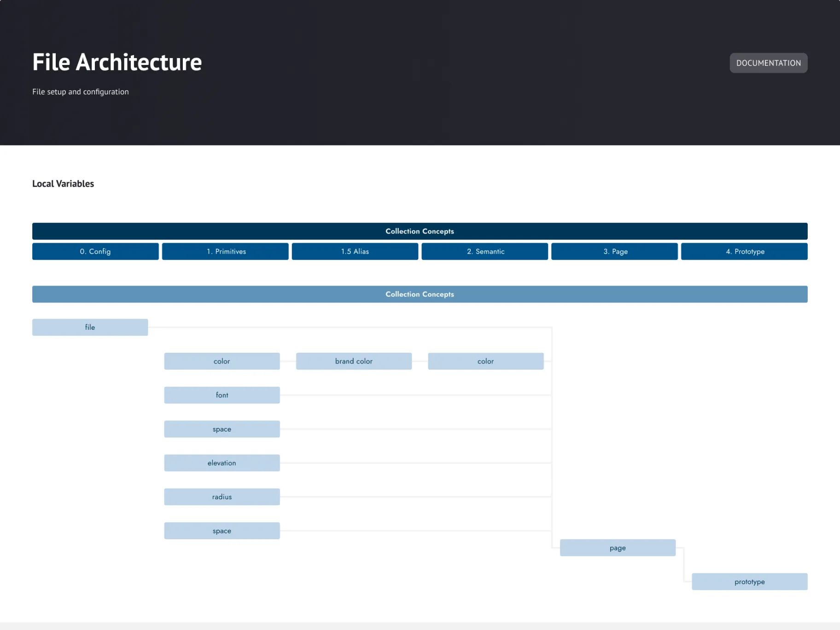Click the radius node
Image resolution: width=840 pixels, height=630 pixels.
pyautogui.click(x=222, y=497)
